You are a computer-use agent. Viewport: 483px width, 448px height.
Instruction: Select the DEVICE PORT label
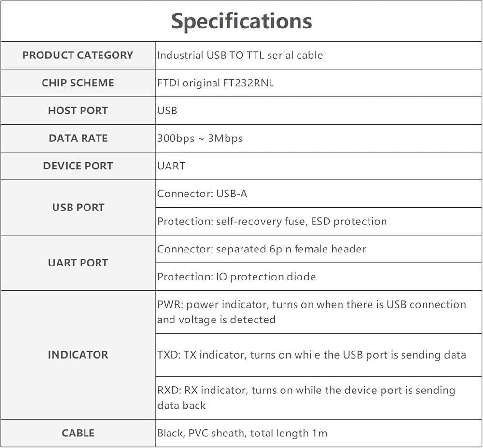[78, 166]
